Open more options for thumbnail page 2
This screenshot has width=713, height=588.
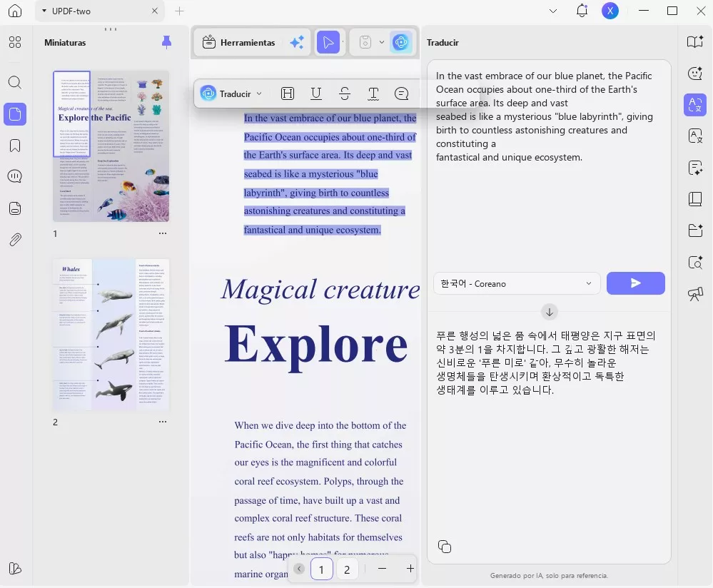click(x=162, y=422)
